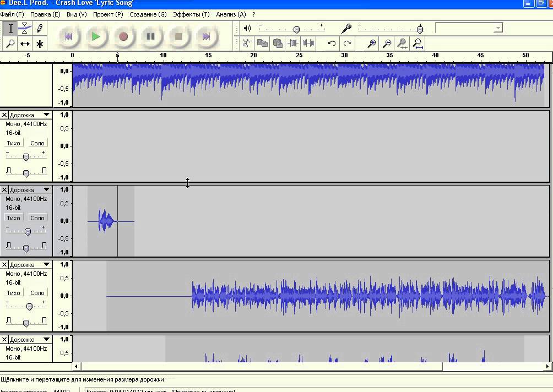Click the Fit Project zoom icon

[418, 43]
